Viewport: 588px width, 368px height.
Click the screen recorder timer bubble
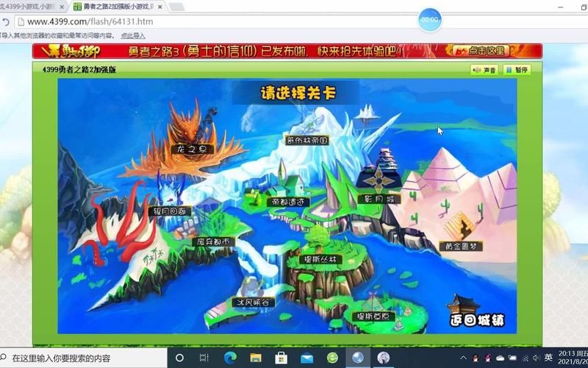(x=430, y=20)
